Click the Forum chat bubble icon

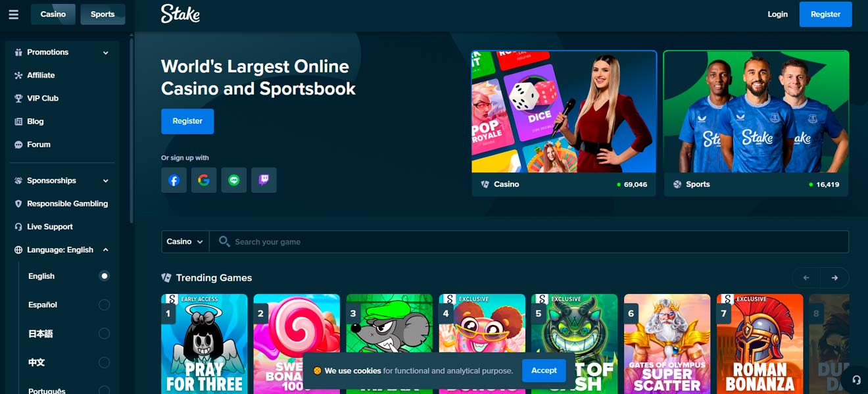[18, 144]
